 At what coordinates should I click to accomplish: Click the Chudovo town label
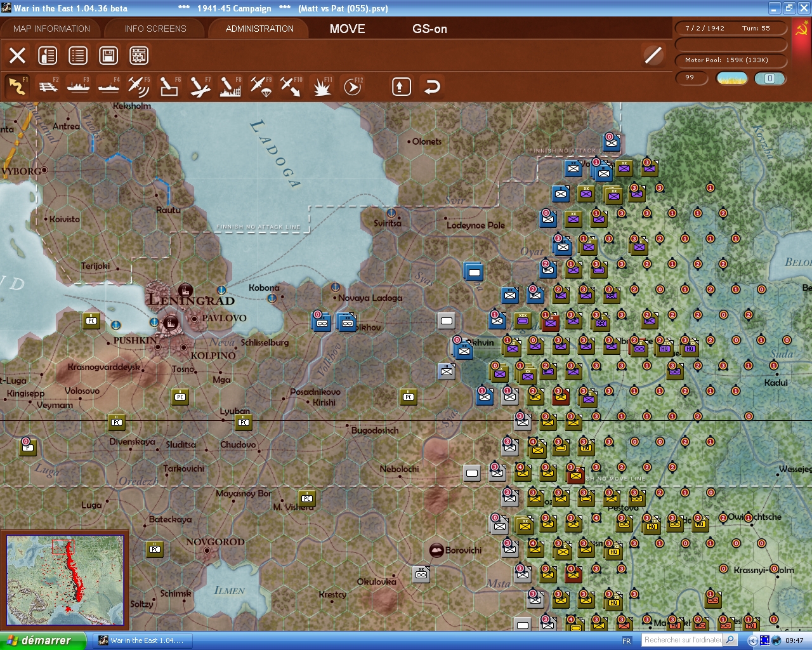tap(238, 444)
